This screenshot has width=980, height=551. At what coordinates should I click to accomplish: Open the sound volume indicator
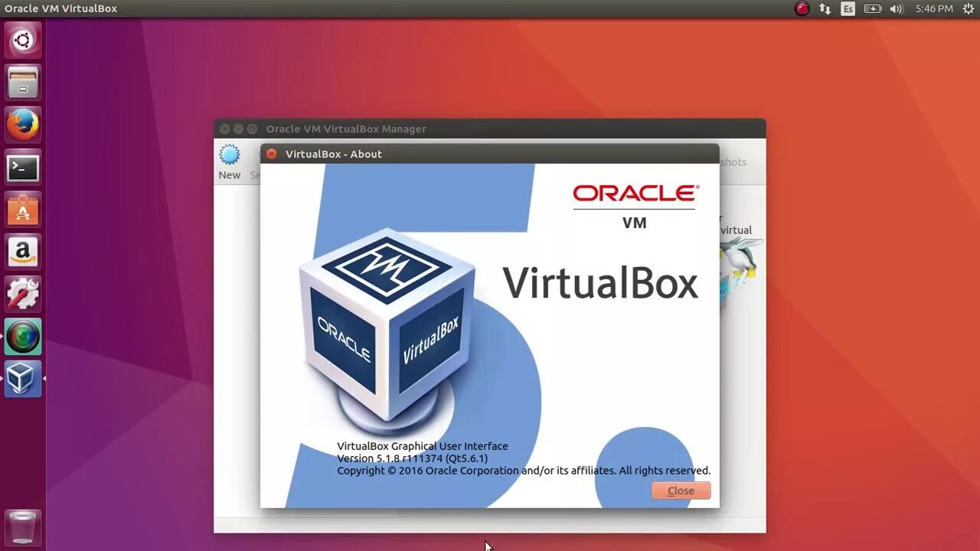(x=897, y=9)
